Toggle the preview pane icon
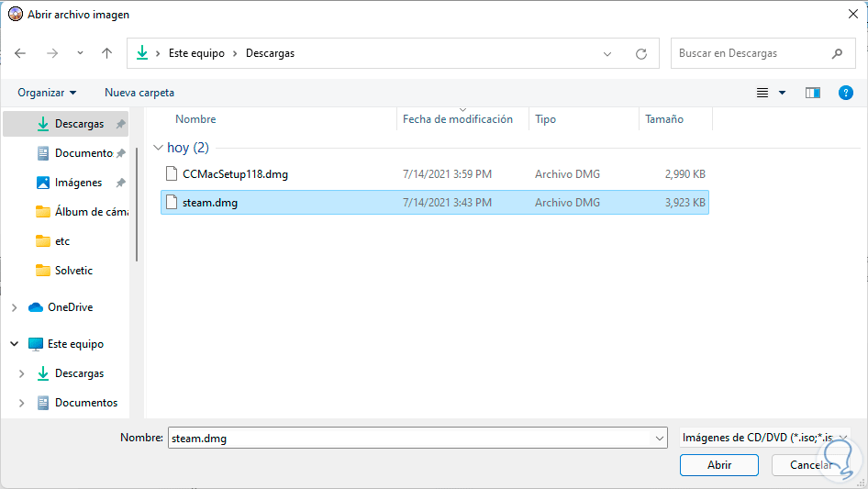 [812, 93]
